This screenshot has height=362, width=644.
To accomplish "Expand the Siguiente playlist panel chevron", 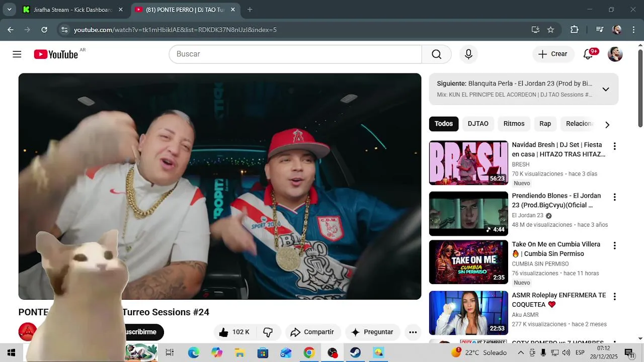I will tap(606, 89).
